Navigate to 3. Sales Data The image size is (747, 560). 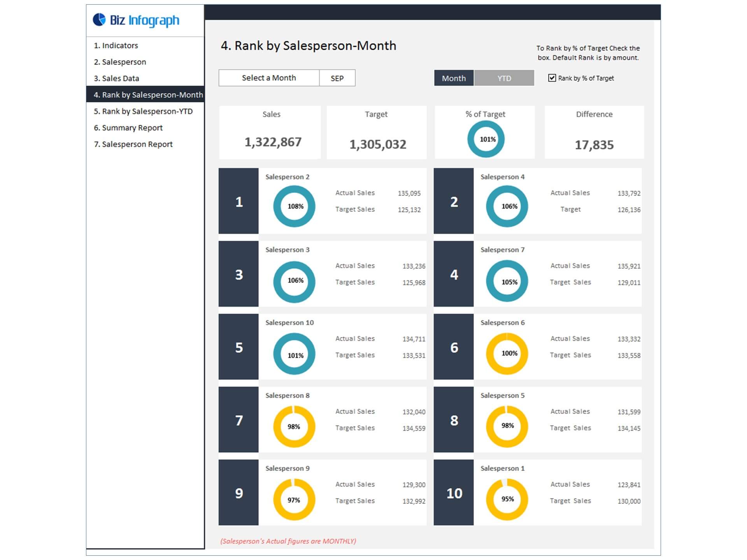coord(116,78)
